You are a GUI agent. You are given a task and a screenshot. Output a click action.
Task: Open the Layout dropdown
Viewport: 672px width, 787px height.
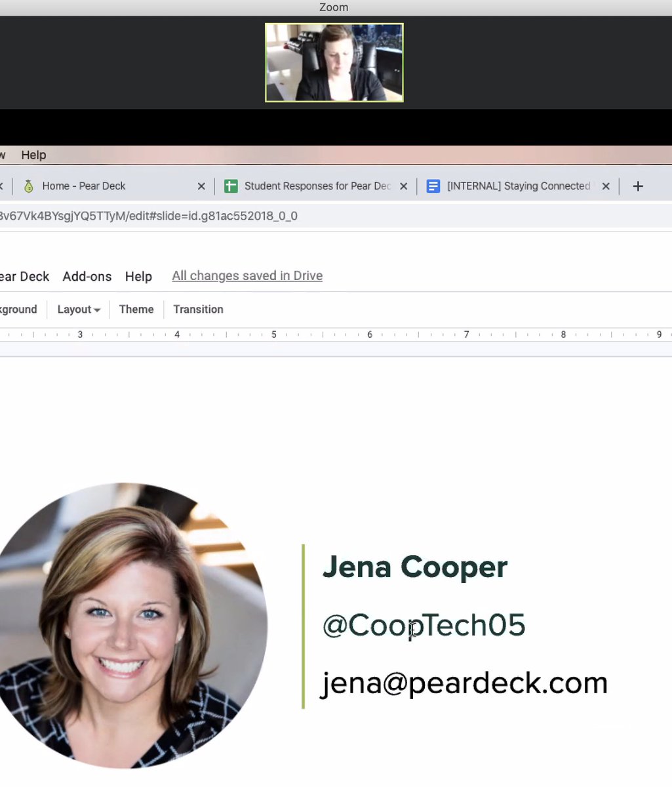coord(79,310)
